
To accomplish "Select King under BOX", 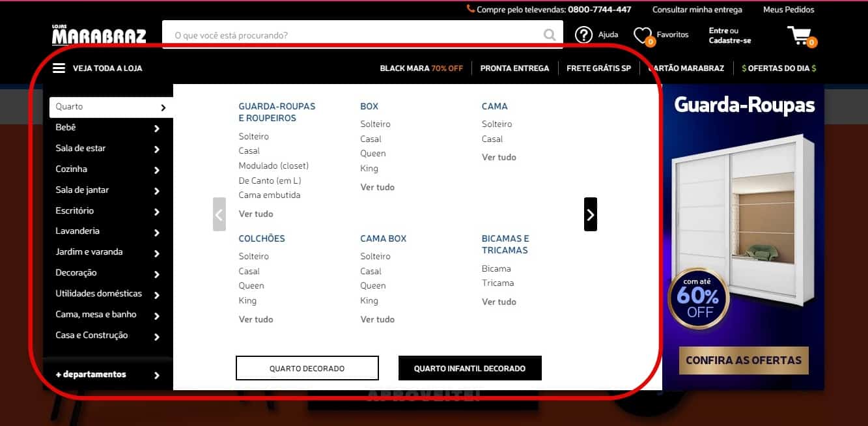I will (369, 169).
